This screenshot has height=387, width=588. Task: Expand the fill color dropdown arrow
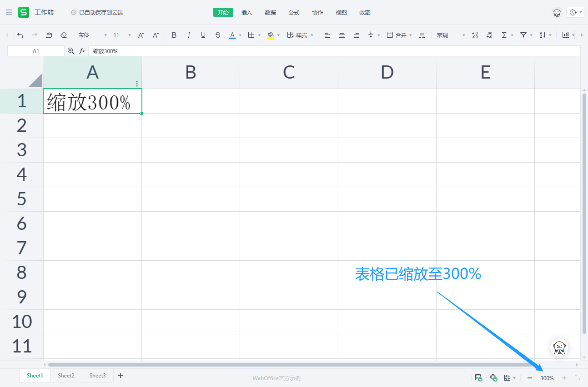(278, 35)
